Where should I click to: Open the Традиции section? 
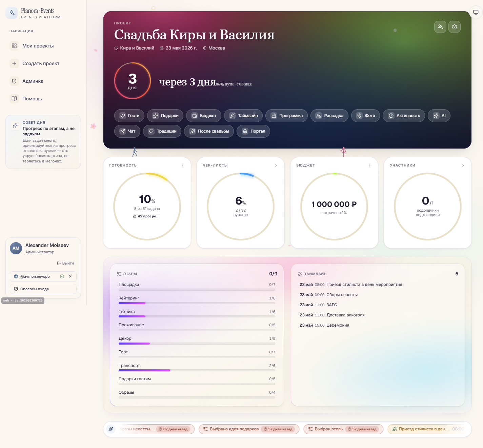point(162,131)
